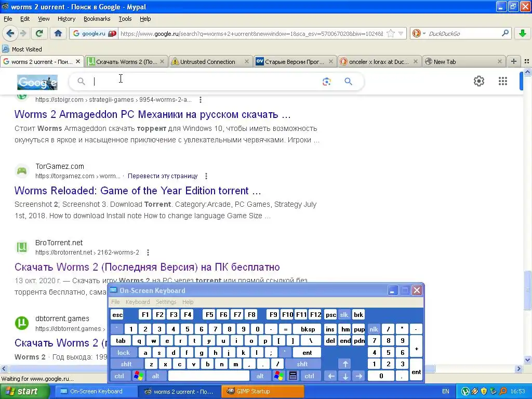Open more options for the stoigr.com result
Viewport: 532px width, 399px height.
201,100
